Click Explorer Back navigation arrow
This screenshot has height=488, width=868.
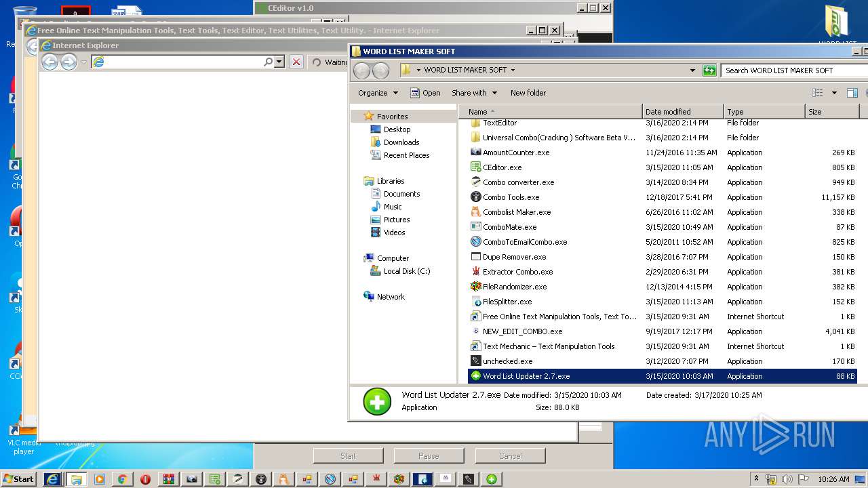point(362,70)
